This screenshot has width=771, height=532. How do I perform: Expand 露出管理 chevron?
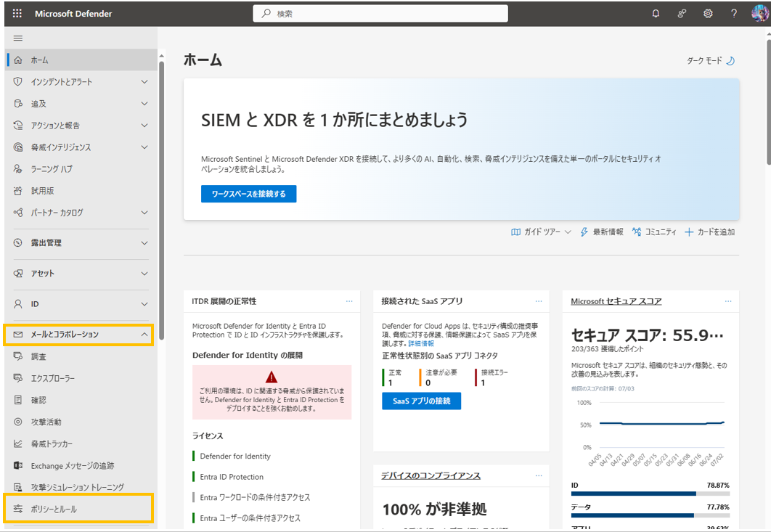point(144,243)
